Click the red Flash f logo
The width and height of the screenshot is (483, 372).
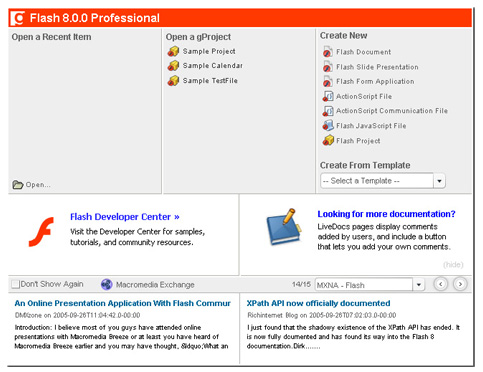pyautogui.click(x=41, y=232)
